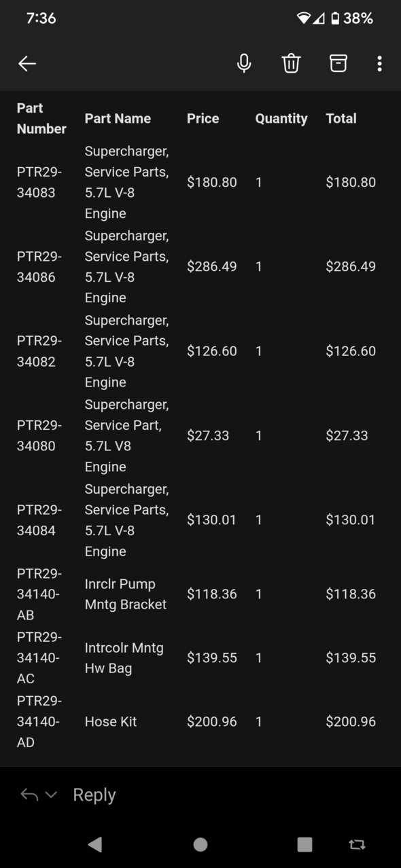Tap the Inrclr Pump Mntg Bracket entry
The width and height of the screenshot is (401, 868).
pyautogui.click(x=126, y=594)
